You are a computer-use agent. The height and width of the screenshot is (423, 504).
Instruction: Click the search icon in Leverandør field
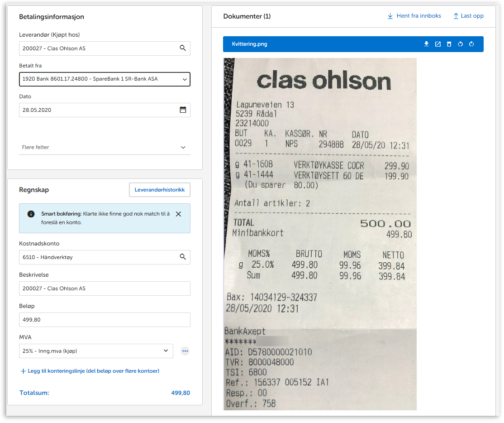(183, 48)
